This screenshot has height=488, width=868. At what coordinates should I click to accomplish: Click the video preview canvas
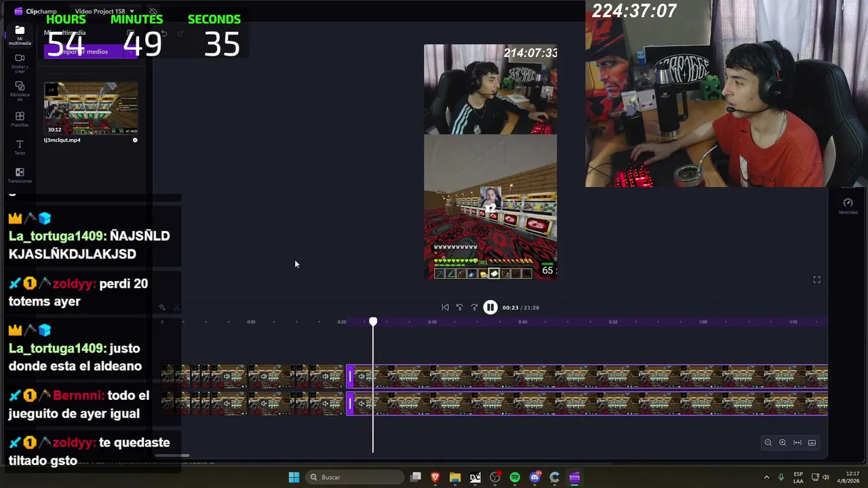(x=490, y=162)
